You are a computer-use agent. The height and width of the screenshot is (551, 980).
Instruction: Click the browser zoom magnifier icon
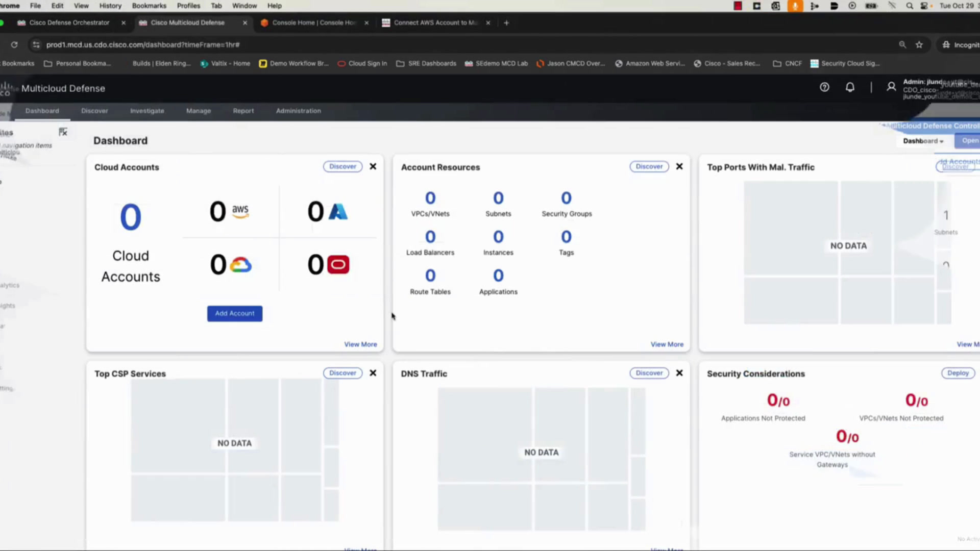click(902, 45)
